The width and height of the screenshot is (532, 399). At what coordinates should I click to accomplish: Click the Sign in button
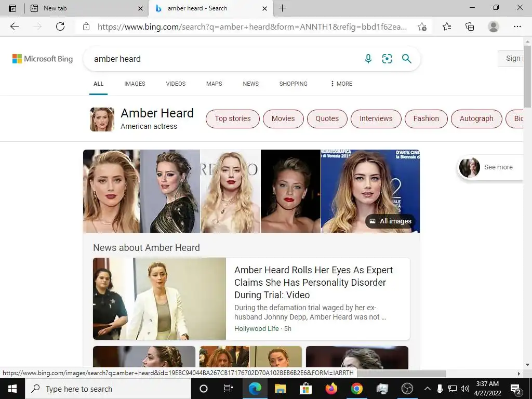[511, 58]
